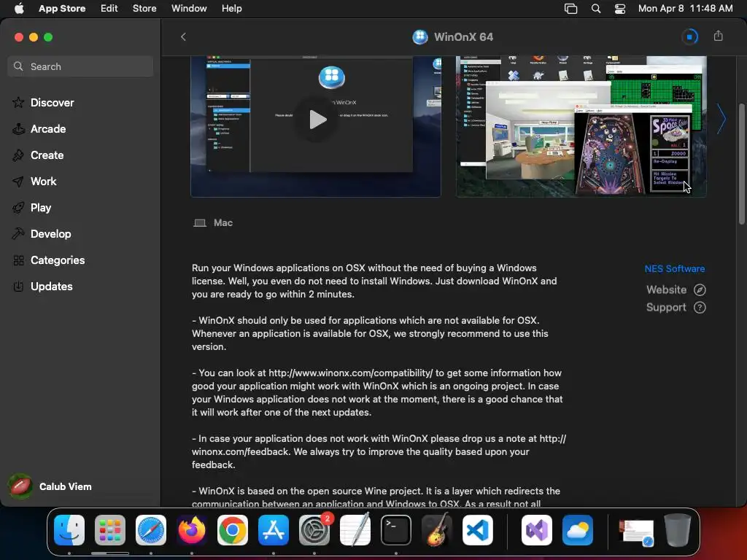Open the minimized document in the Dock
747x560 pixels.
[x=636, y=532]
